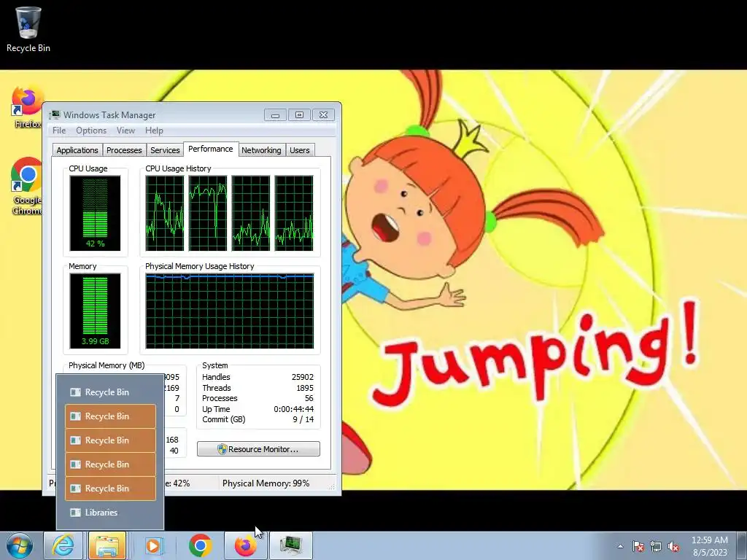Click the Physical Memory Usage History graph

coord(230,311)
